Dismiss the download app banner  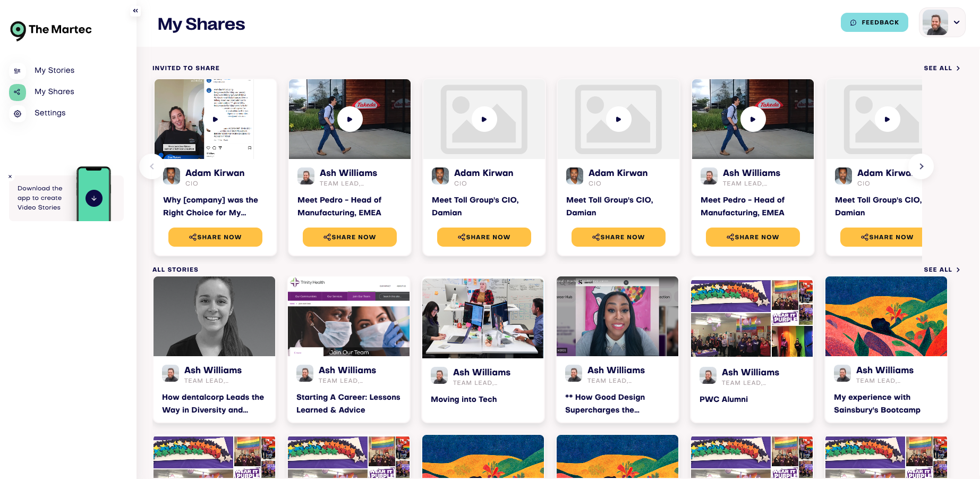click(10, 177)
